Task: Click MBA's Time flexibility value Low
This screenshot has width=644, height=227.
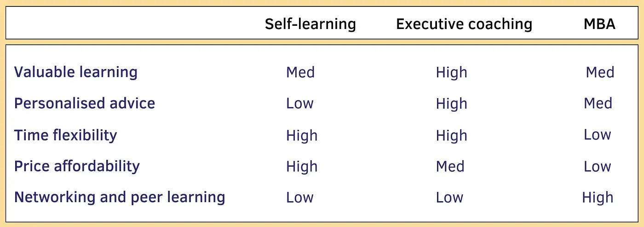Action: pyautogui.click(x=598, y=135)
